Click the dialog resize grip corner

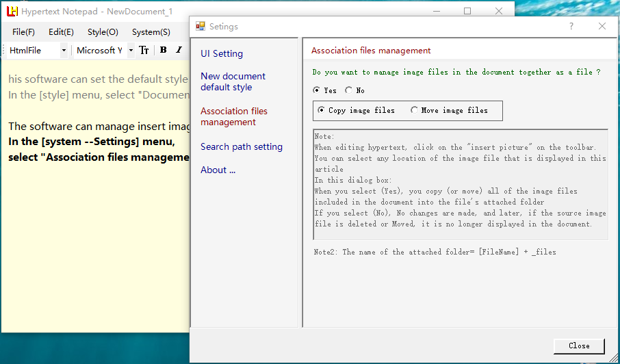point(615,359)
